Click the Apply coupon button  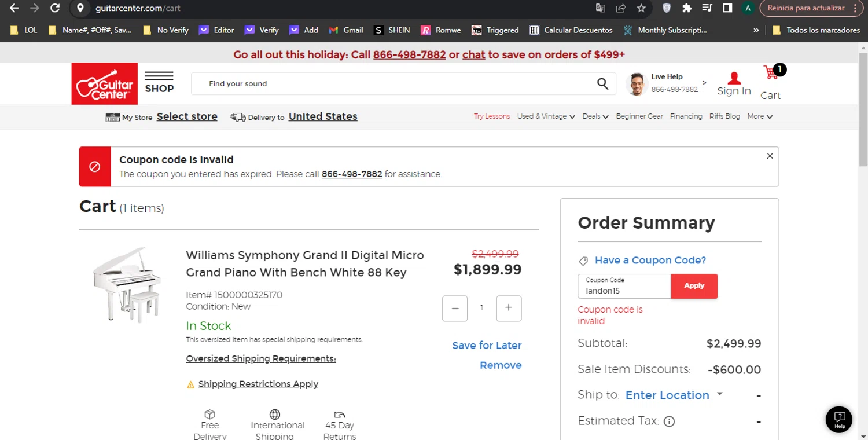[x=694, y=286]
